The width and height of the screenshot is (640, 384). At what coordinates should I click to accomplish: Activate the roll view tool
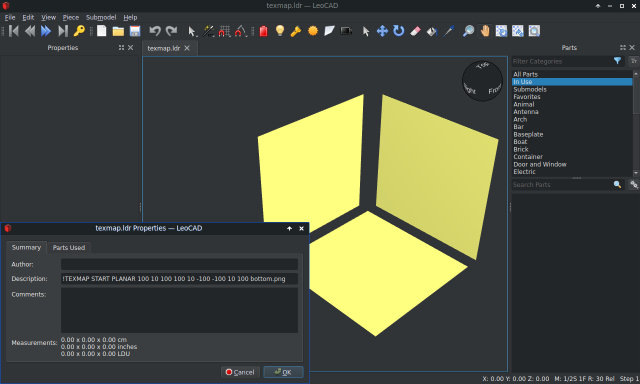[x=518, y=31]
